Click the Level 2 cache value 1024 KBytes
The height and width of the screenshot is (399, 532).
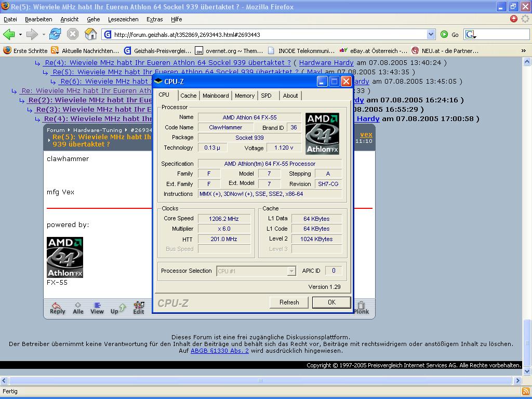coord(316,239)
